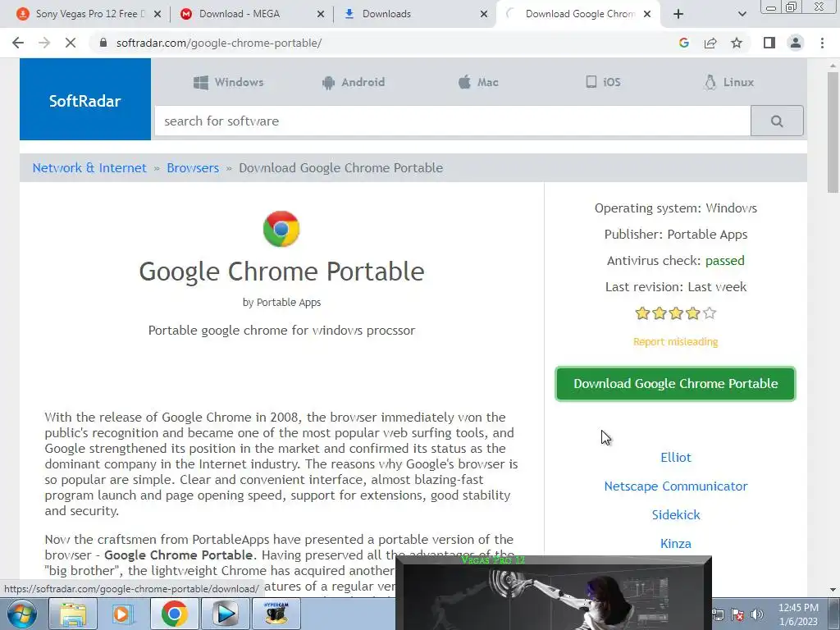Image resolution: width=840 pixels, height=630 pixels.
Task: Open Netscape Communicator link
Action: point(676,486)
